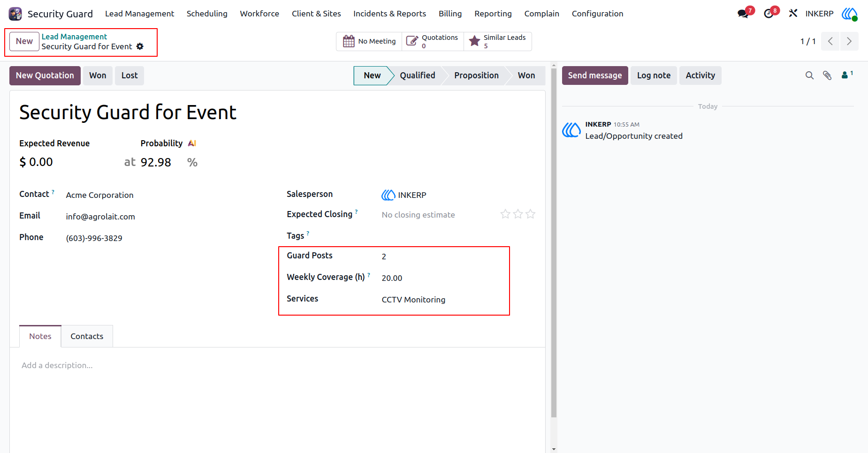Open the Incidents & Reports menu
Image resolution: width=868 pixels, height=453 pixels.
click(x=389, y=14)
